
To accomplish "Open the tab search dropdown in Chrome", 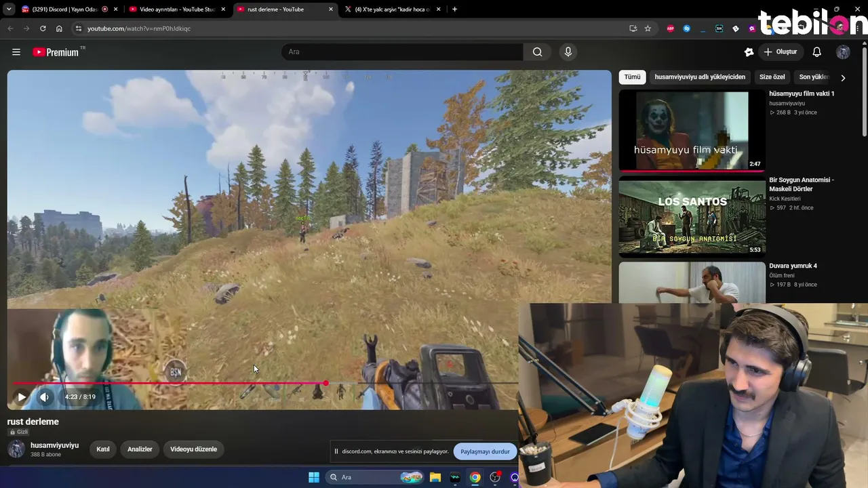I will pyautogui.click(x=9, y=9).
